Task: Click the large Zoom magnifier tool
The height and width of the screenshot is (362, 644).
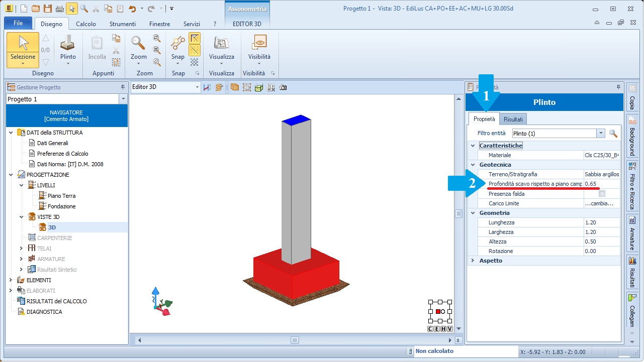Action: 138,44
